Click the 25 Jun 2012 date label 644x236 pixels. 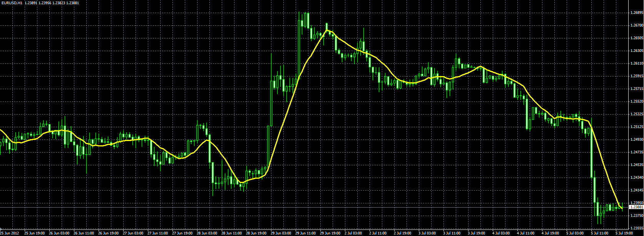point(9,233)
